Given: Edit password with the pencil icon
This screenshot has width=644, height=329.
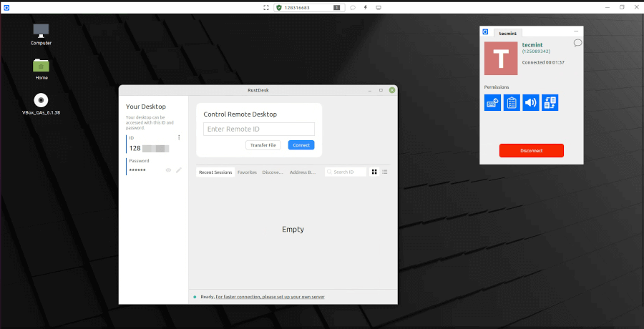Looking at the screenshot, I should click(179, 170).
